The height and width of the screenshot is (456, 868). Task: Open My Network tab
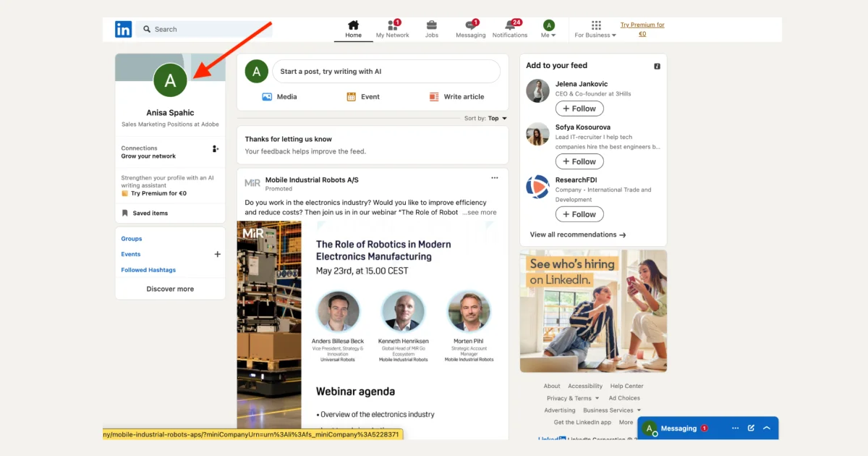[392, 29]
